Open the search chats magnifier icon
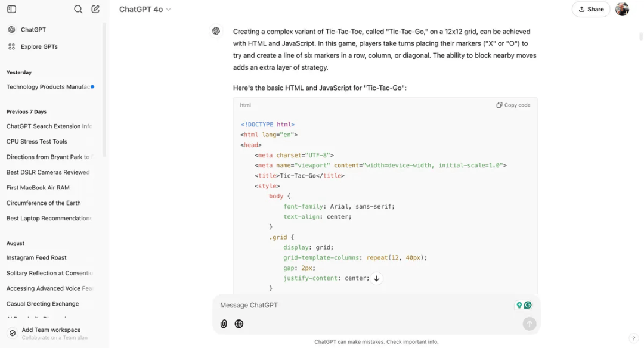Viewport: 644px width, 348px height. [x=78, y=9]
